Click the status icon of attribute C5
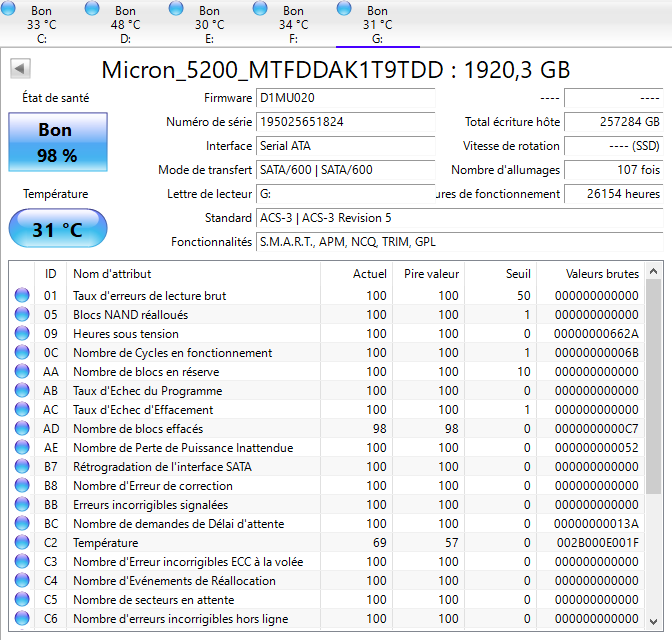 [x=22, y=599]
